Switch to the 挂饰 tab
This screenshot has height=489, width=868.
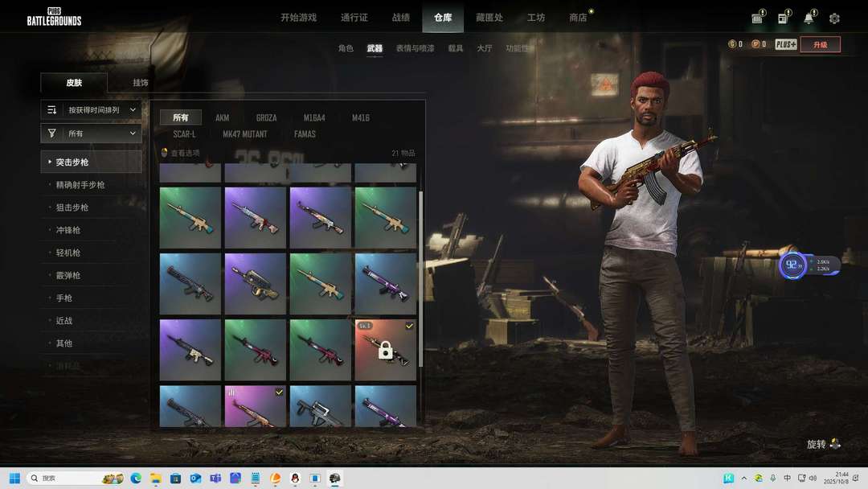141,83
